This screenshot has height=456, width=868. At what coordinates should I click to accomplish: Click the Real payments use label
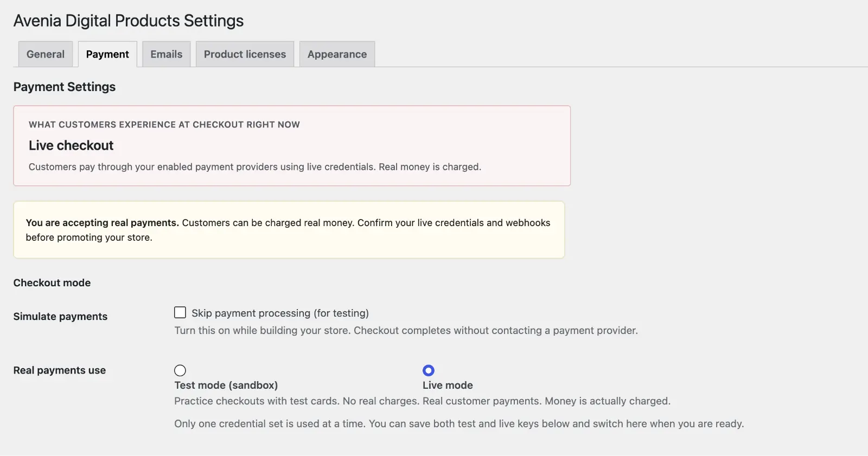coord(60,370)
